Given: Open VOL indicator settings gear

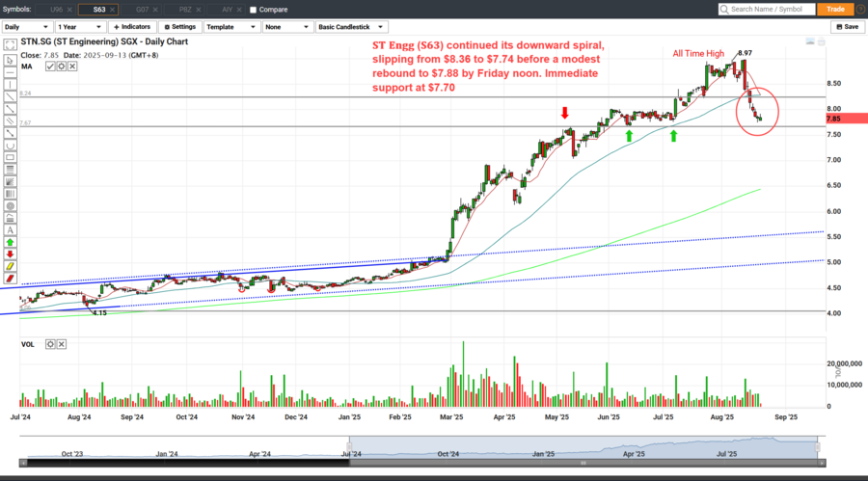Looking at the screenshot, I should click(50, 344).
